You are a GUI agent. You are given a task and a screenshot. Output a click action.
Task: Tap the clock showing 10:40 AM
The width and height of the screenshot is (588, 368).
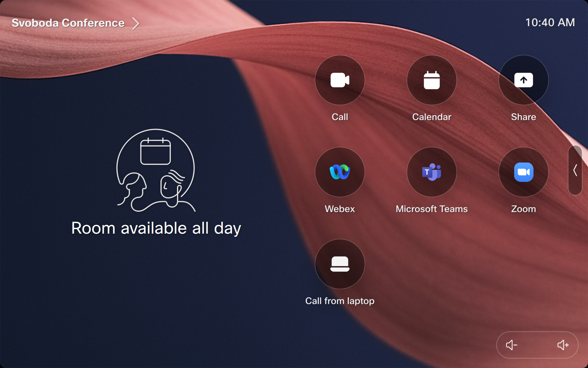pyautogui.click(x=550, y=22)
